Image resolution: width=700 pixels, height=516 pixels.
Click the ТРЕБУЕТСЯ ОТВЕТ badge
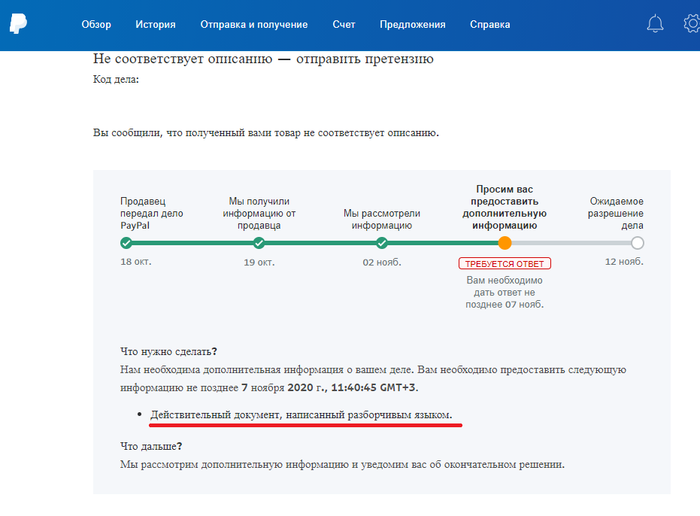tap(504, 263)
